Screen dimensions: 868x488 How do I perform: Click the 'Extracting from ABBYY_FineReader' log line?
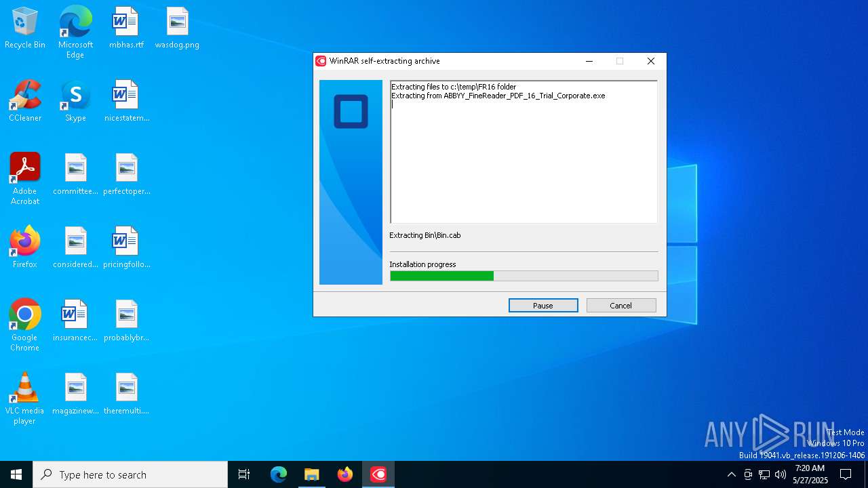498,96
